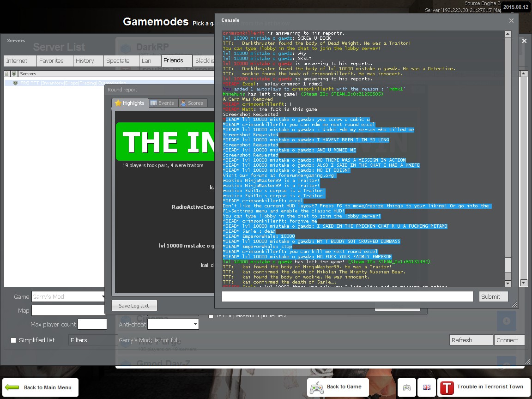This screenshot has height=399, width=532.
Task: Switch to the History tab
Action: [x=88, y=61]
